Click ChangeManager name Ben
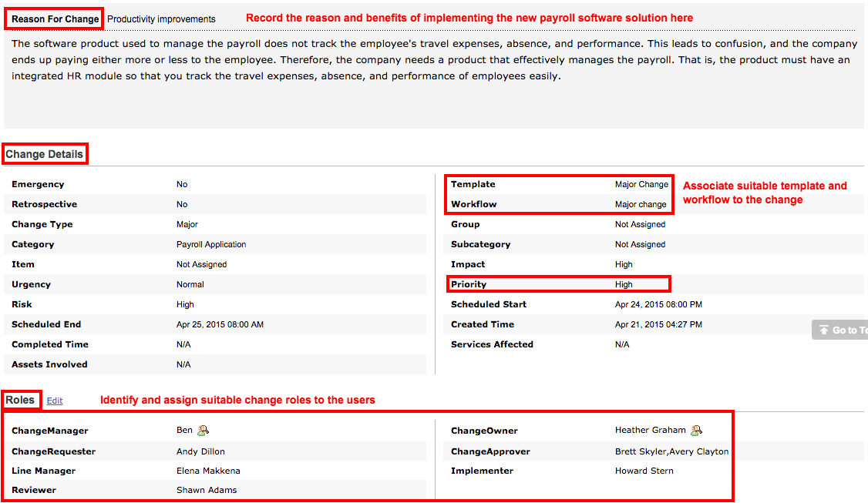This screenshot has height=503, width=868. point(184,430)
